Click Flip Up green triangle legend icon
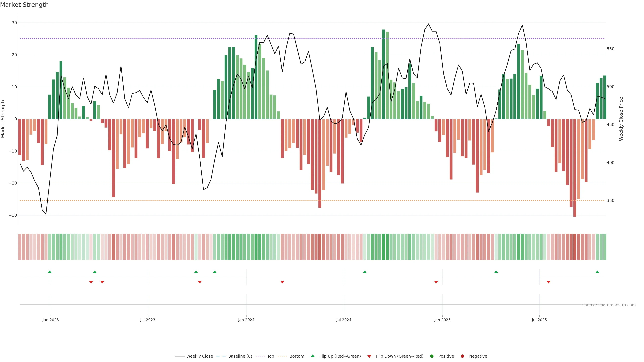The image size is (644, 362). click(x=312, y=356)
